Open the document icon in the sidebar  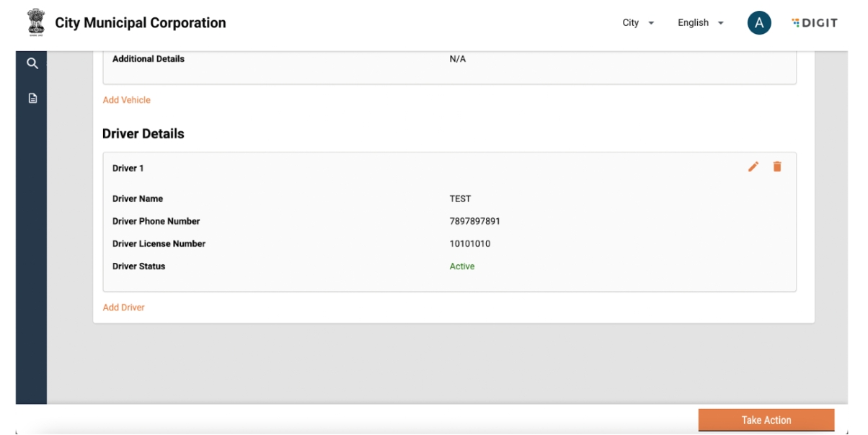click(32, 98)
